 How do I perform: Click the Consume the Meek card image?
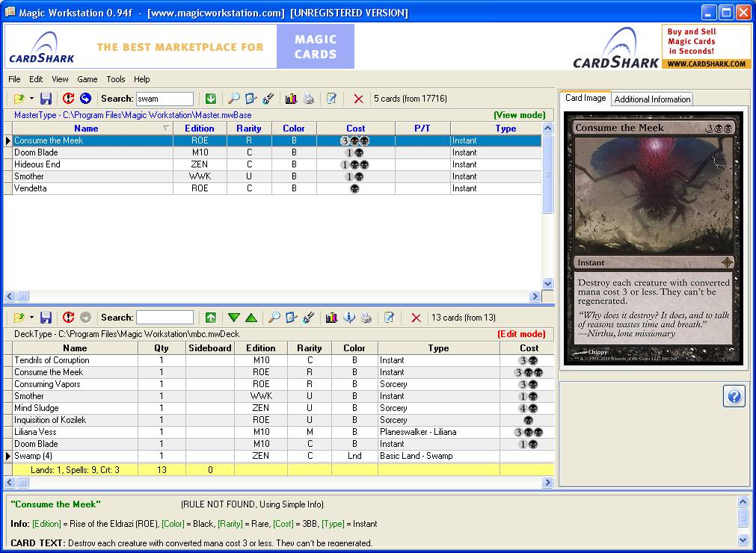pos(654,239)
